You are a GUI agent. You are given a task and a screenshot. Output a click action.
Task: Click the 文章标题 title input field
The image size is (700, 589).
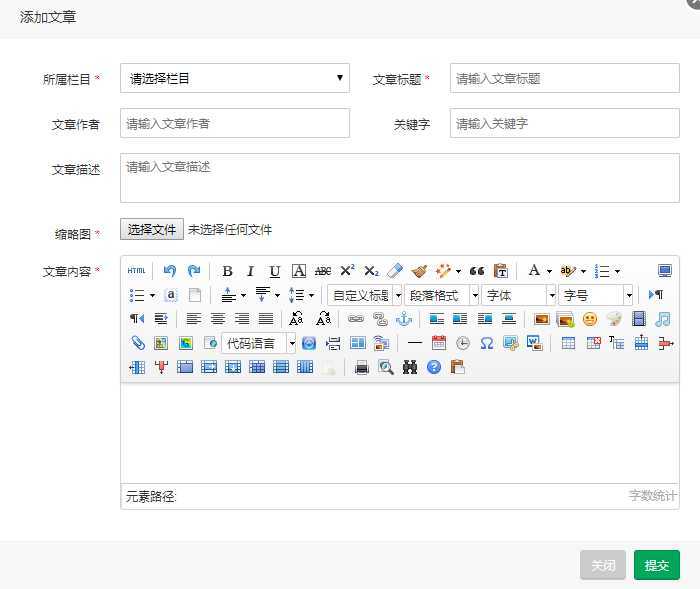564,78
